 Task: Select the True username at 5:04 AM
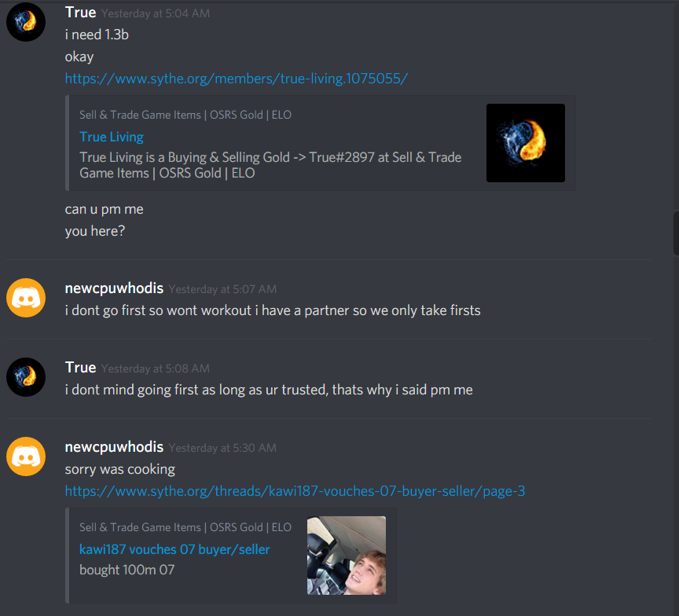click(80, 13)
